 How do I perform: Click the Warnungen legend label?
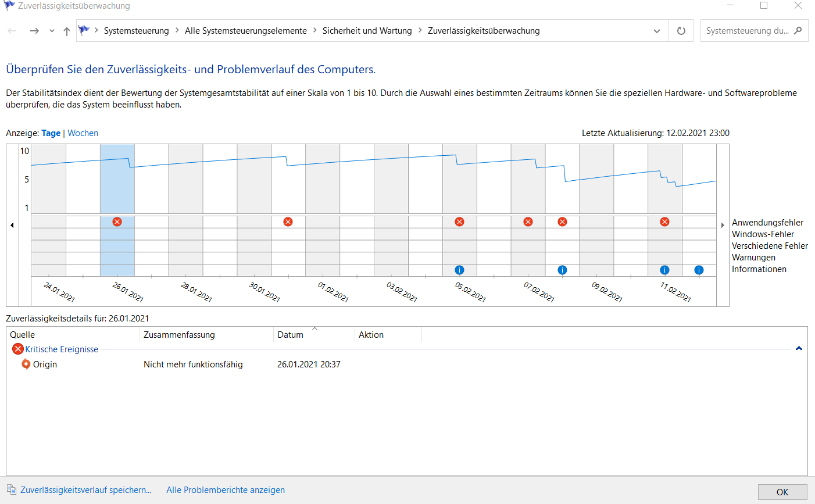coord(753,258)
